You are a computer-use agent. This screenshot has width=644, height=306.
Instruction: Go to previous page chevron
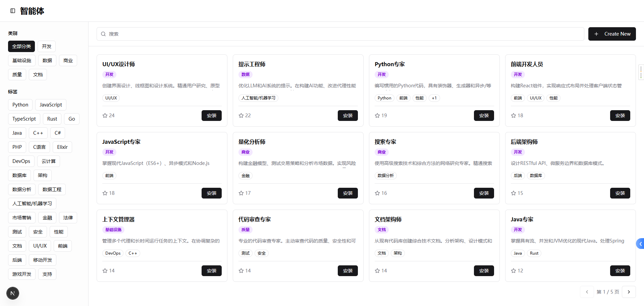[x=587, y=292]
